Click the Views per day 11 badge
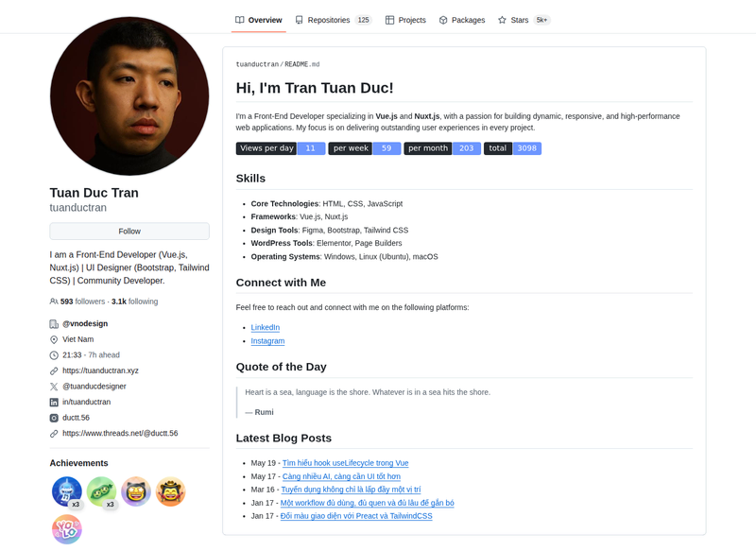 click(281, 148)
